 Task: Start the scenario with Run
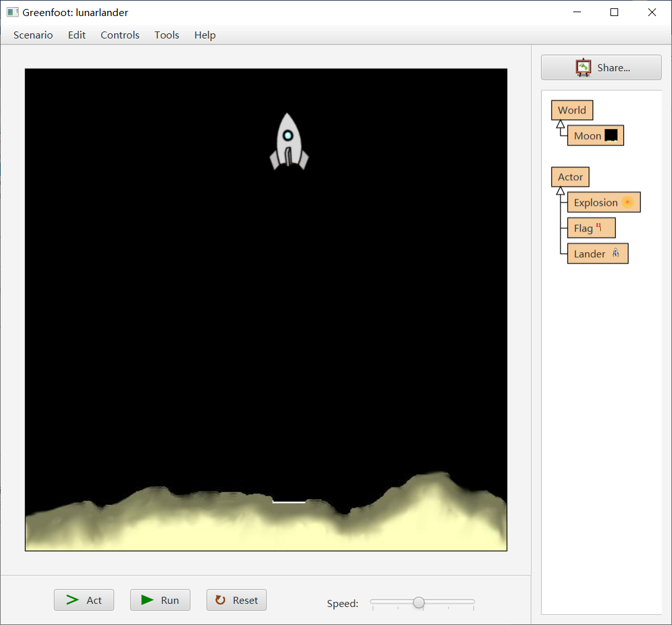(160, 600)
